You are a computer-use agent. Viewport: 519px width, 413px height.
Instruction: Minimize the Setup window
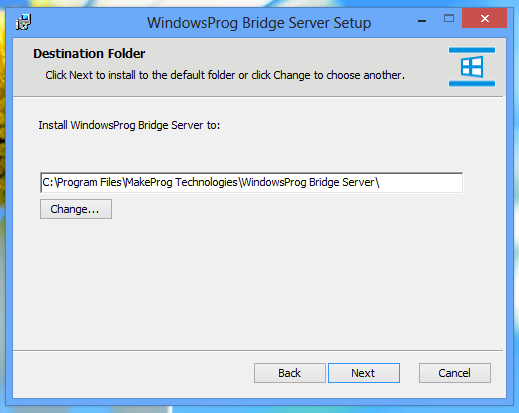tap(422, 21)
